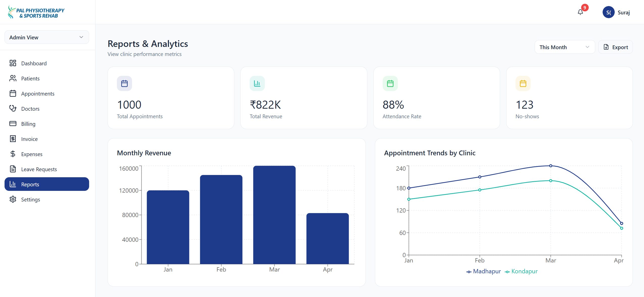The width and height of the screenshot is (644, 297).
Task: Click Kondapur's Apr data point
Action: tap(622, 228)
